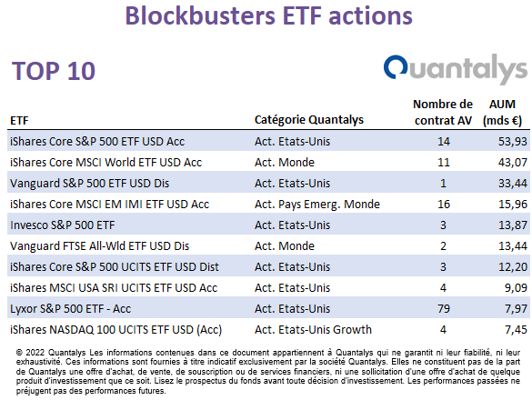
Task: Select the iShares Core S&P 500 ETF USD Acc row
Action: coord(268,141)
